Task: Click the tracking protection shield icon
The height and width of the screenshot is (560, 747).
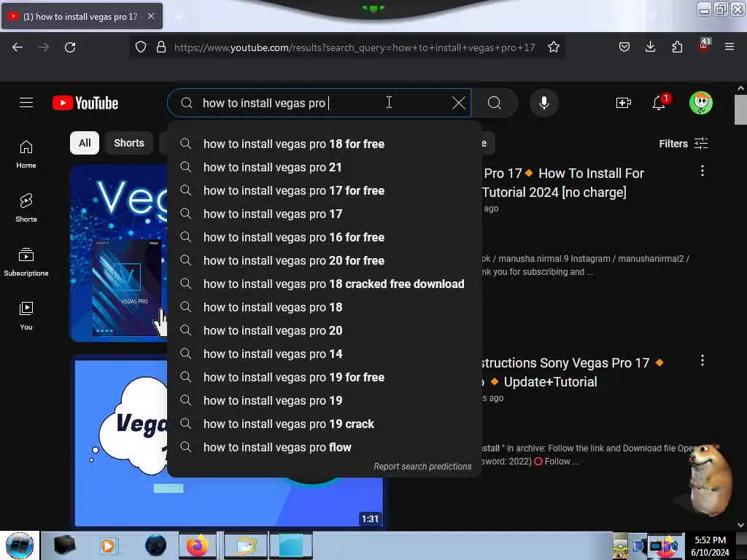Action: [x=141, y=47]
